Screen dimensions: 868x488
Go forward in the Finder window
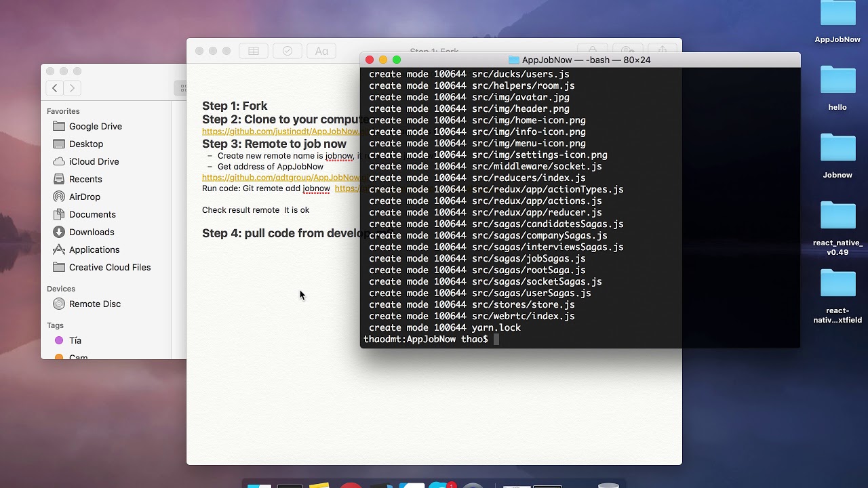pyautogui.click(x=72, y=87)
